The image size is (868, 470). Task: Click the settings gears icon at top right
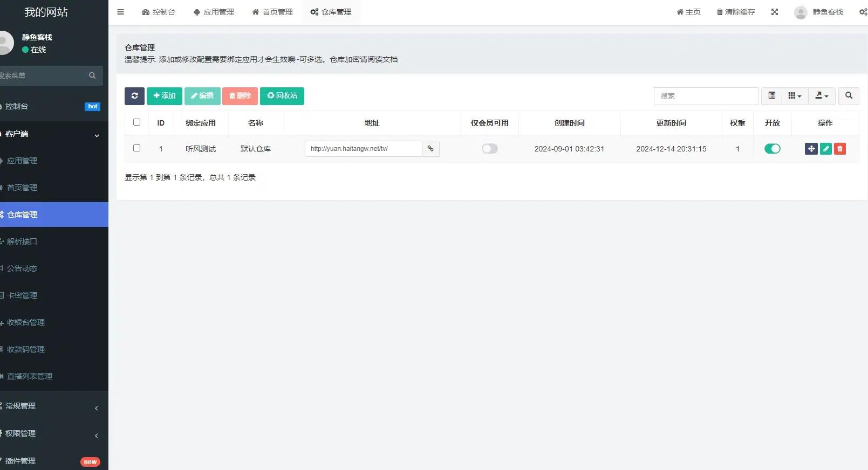tap(863, 12)
